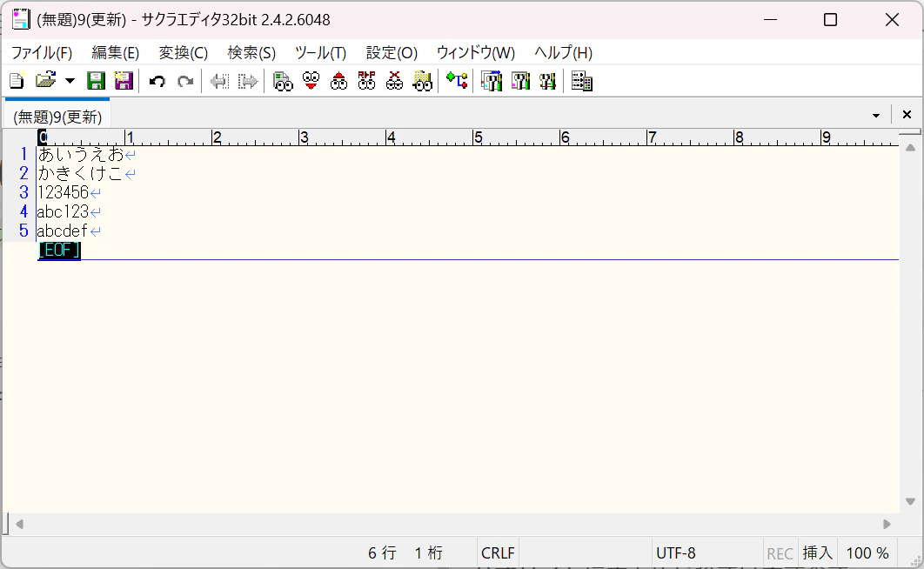Click the 6 行 1 桁 cursor position
924x569 pixels.
[x=405, y=553]
